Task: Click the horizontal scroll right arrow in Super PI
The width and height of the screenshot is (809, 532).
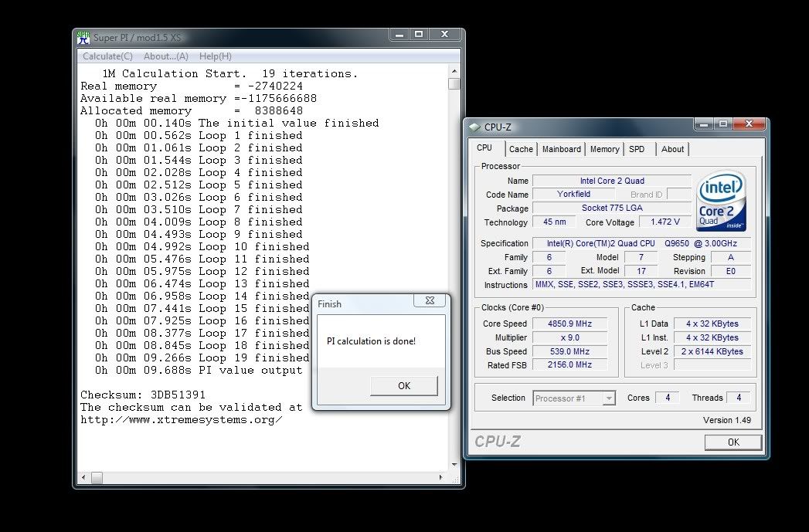Action: tap(441, 477)
